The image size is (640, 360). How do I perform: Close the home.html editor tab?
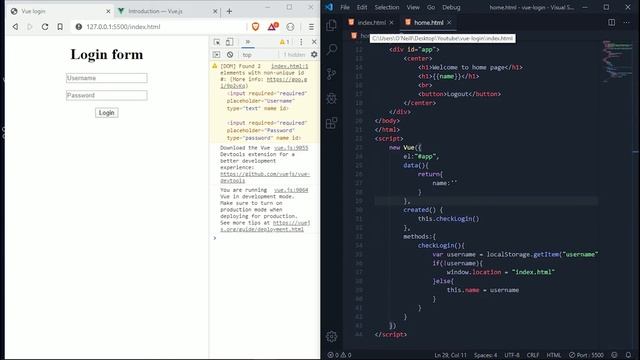449,22
